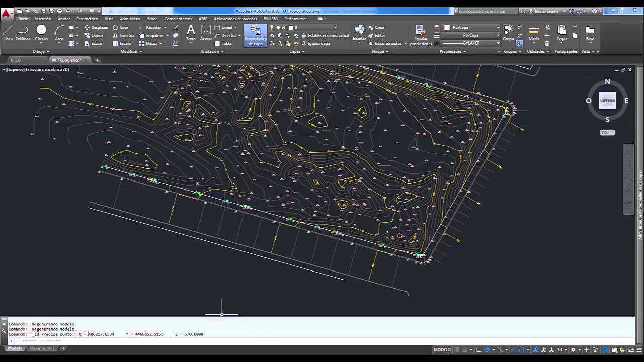The height and width of the screenshot is (362, 644).
Task: Click the Insertar block icon
Action: [x=359, y=33]
